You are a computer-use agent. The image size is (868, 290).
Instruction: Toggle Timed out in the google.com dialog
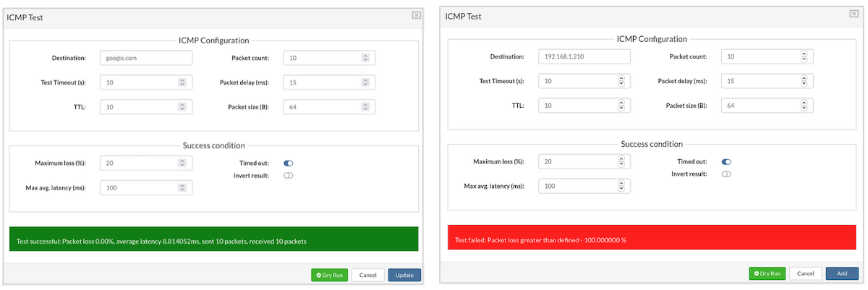click(x=289, y=163)
